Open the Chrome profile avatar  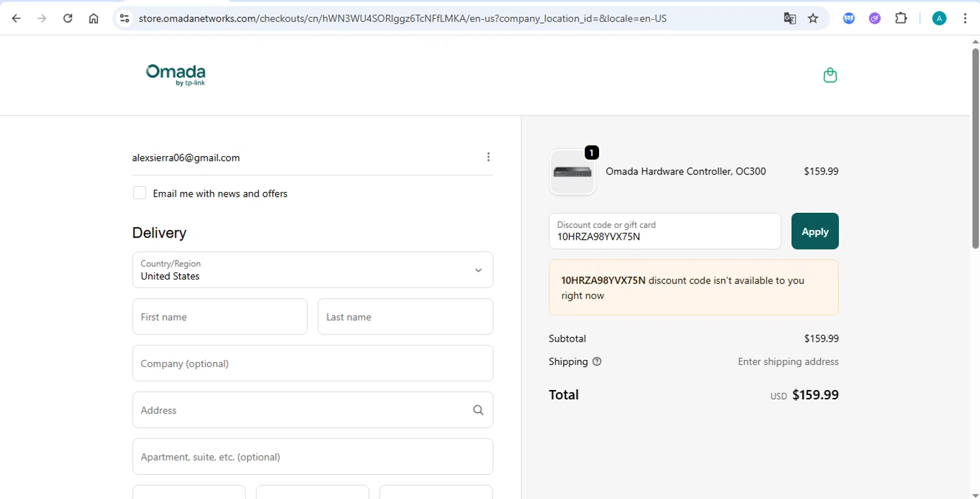point(939,18)
